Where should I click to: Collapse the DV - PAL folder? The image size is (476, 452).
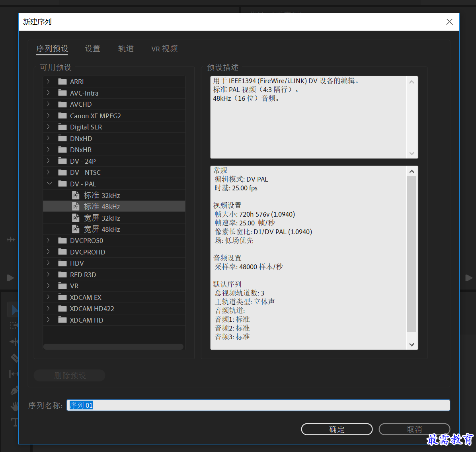[x=49, y=184]
